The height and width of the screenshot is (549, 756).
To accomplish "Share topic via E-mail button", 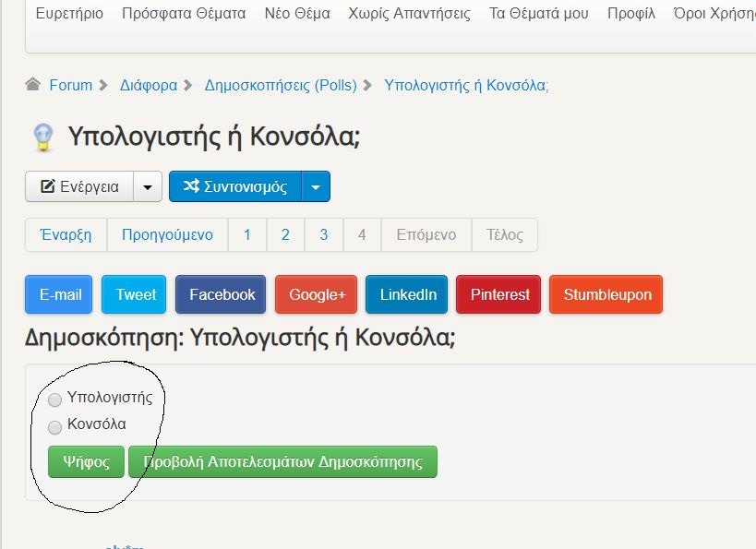I will pos(60,295).
